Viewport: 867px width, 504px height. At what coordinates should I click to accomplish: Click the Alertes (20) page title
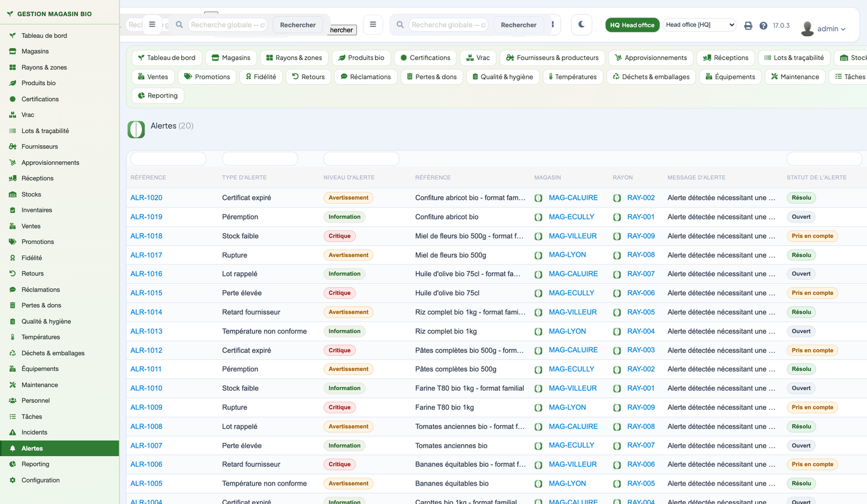point(172,126)
